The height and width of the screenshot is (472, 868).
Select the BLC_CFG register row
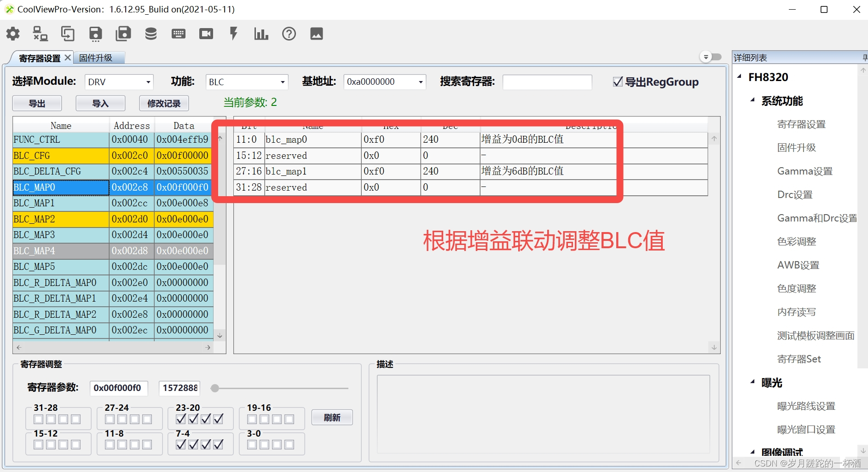pos(113,156)
